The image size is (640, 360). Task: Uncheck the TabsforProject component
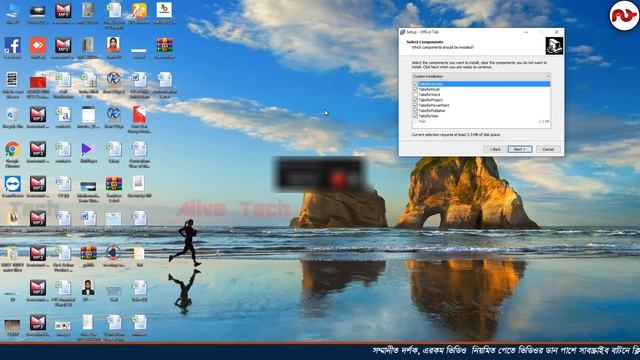pyautogui.click(x=416, y=100)
